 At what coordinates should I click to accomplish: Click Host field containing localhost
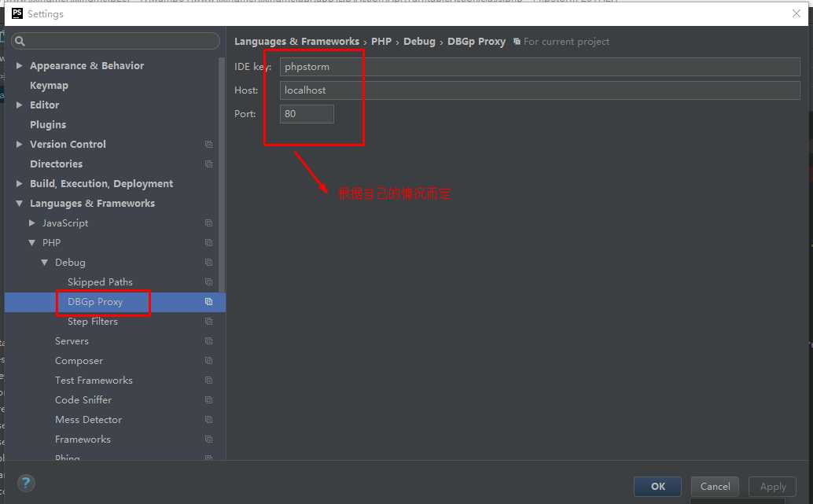click(x=539, y=90)
